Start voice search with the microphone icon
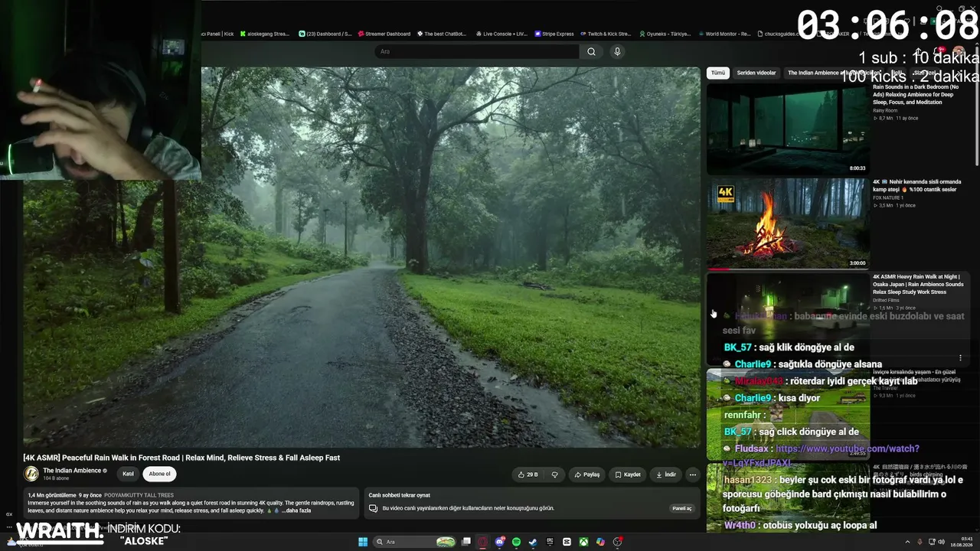This screenshot has height=551, width=980. (x=617, y=51)
